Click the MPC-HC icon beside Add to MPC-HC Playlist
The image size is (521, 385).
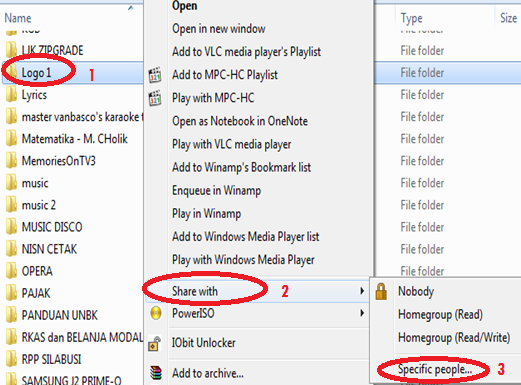(x=155, y=75)
